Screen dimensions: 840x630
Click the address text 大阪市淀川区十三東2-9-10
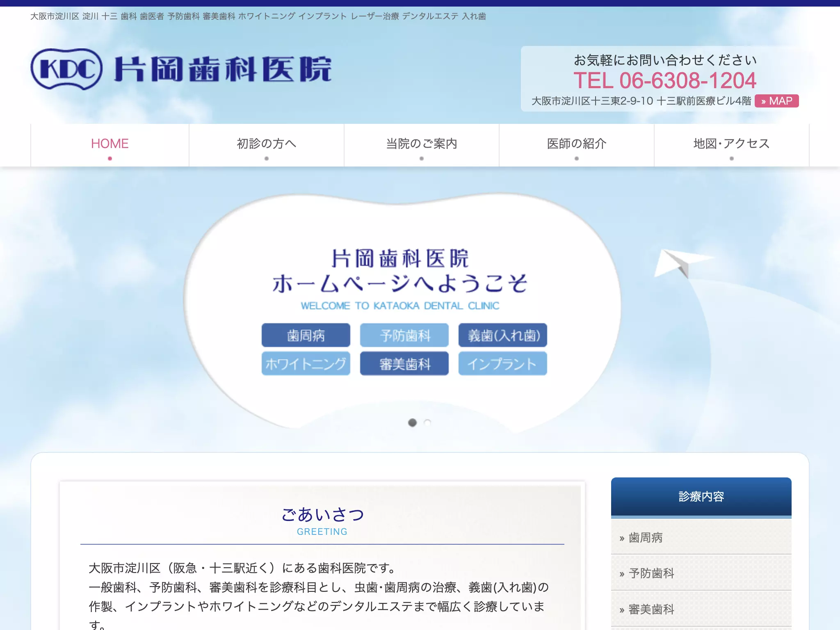pos(592,101)
